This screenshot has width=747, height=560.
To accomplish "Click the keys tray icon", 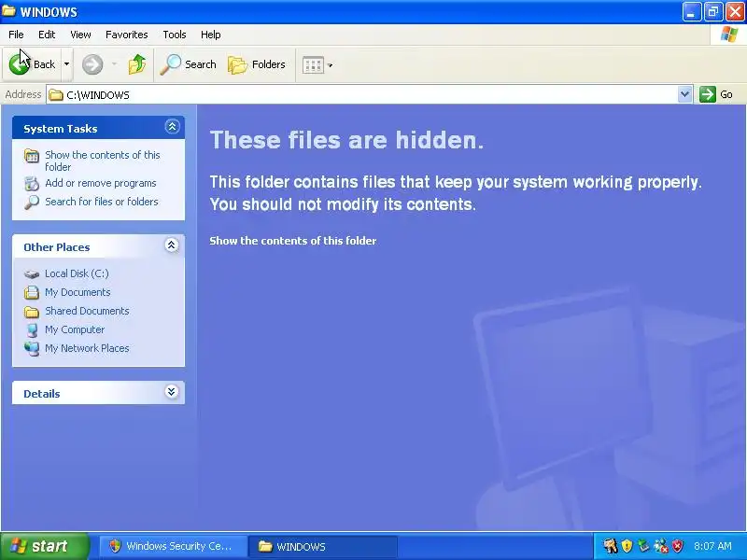I will tap(610, 546).
